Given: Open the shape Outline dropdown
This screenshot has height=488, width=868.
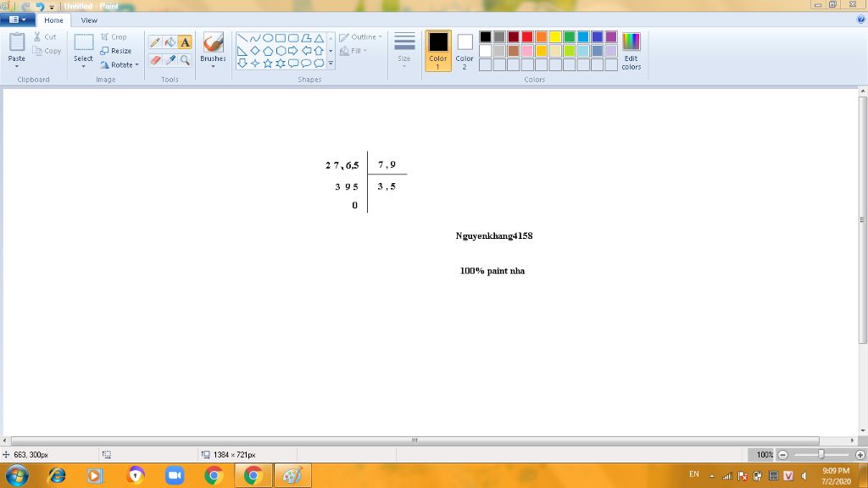Looking at the screenshot, I should coord(361,37).
